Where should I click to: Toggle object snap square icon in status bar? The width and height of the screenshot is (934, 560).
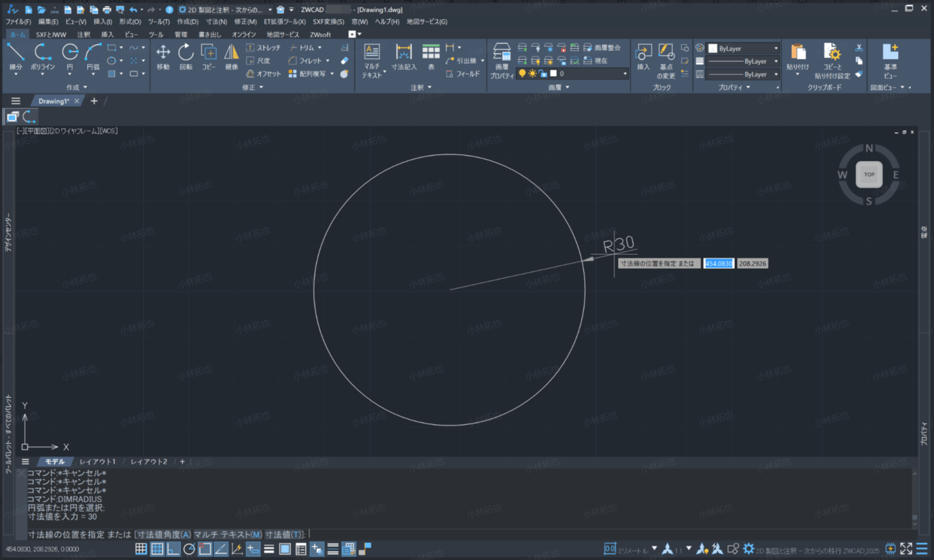(205, 549)
